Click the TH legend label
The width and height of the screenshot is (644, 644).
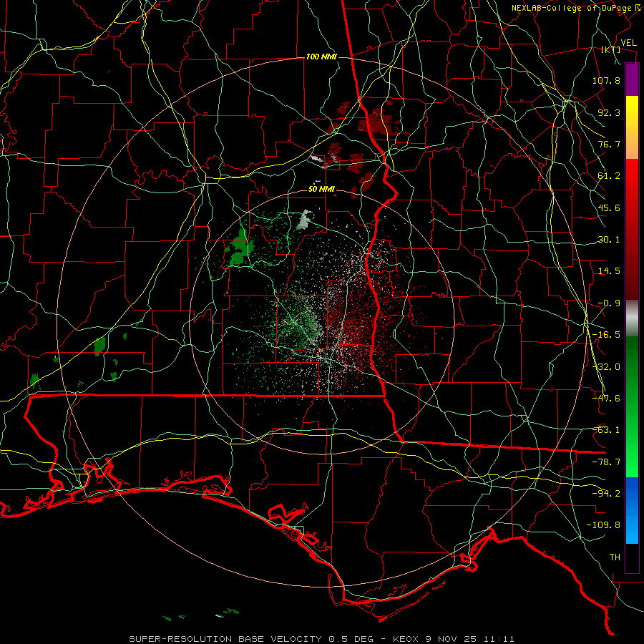point(615,557)
